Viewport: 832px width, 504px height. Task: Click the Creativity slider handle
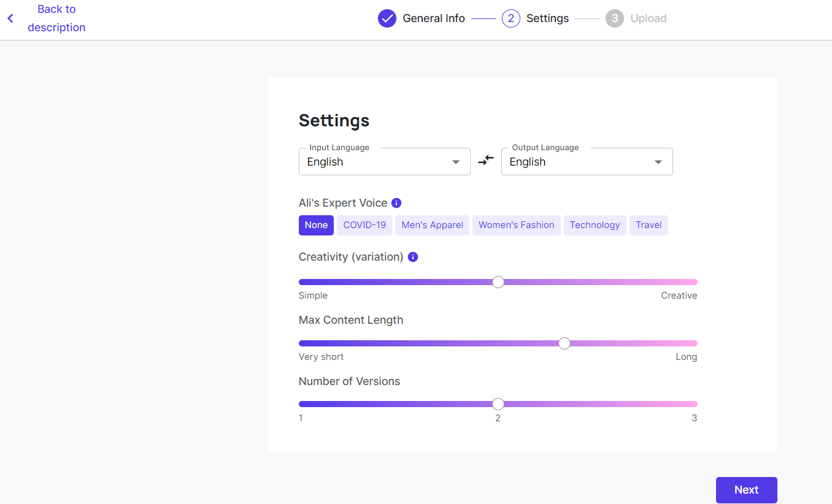pos(498,282)
